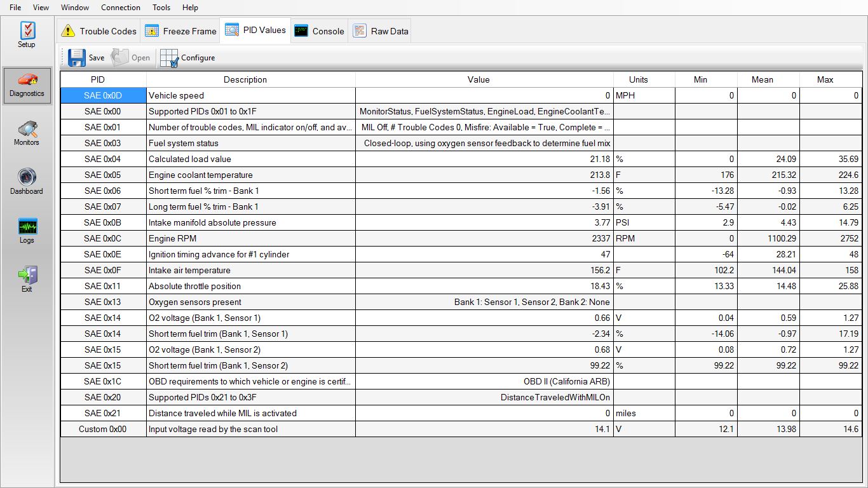This screenshot has width=868, height=488.
Task: Open the Connection menu
Action: [x=120, y=8]
